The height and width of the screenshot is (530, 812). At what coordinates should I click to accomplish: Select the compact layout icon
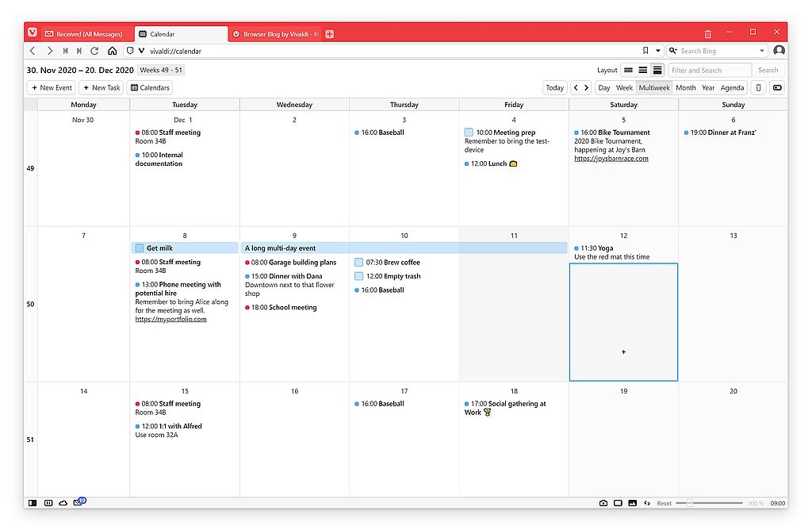tap(642, 70)
